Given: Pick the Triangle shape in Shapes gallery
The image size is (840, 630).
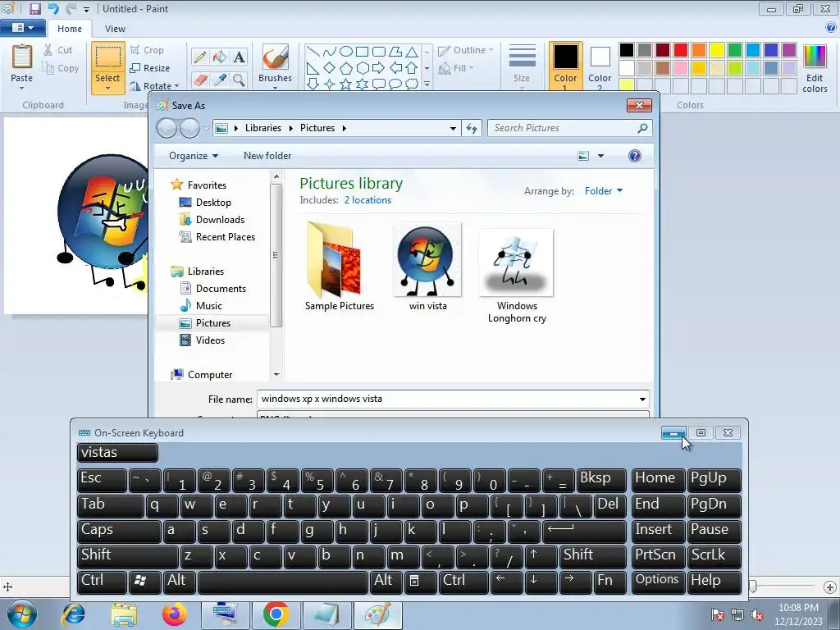Looking at the screenshot, I should [x=412, y=52].
